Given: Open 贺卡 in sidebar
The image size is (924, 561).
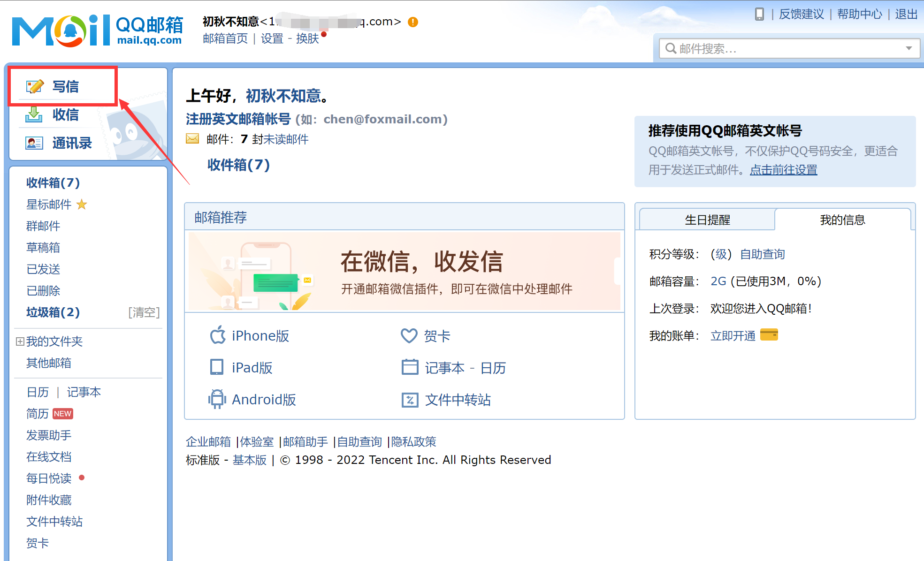Looking at the screenshot, I should coord(38,543).
